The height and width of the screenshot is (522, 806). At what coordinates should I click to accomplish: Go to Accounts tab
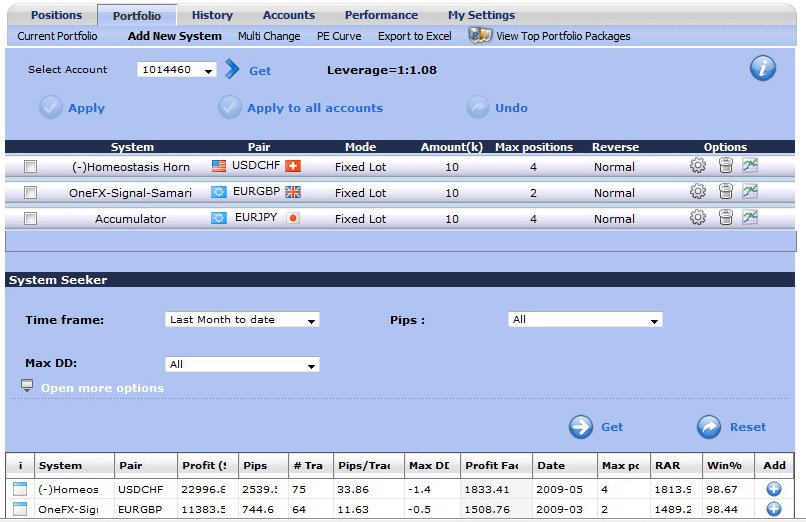point(289,15)
